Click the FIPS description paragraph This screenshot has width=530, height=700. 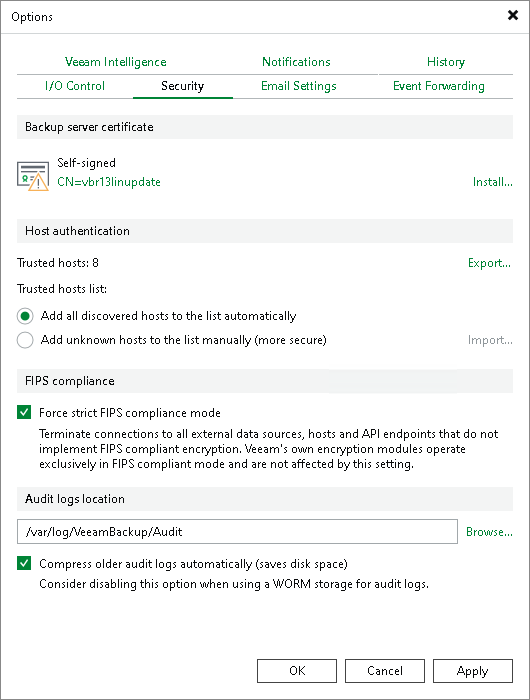click(x=268, y=449)
